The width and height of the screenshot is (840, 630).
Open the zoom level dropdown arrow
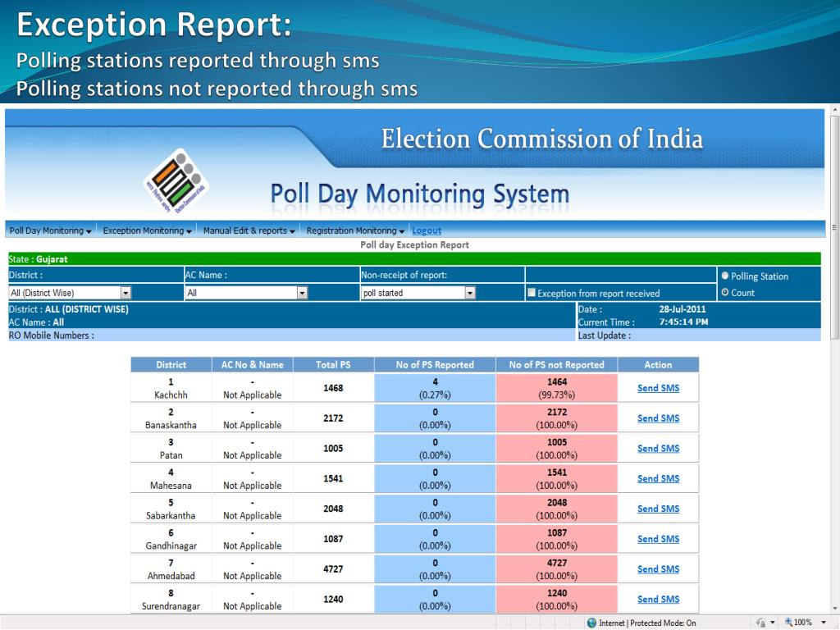pyautogui.click(x=824, y=623)
